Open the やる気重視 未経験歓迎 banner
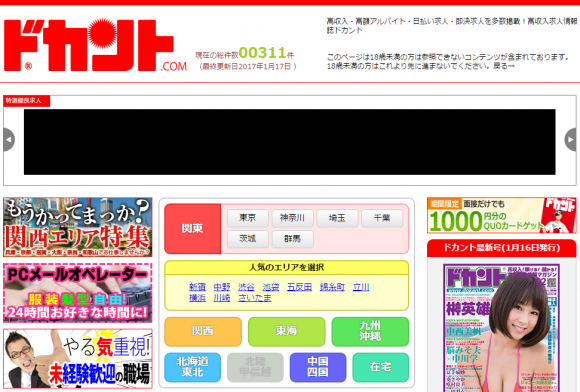 pos(78,359)
